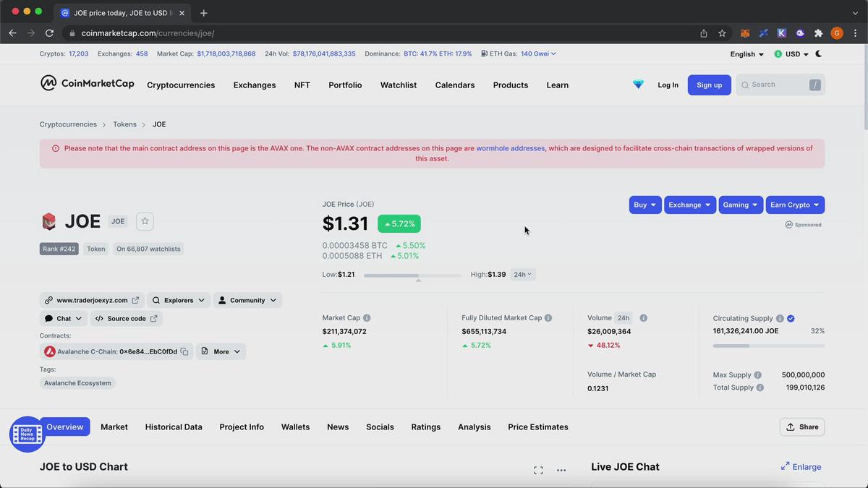This screenshot has width=868, height=488.
Task: Click the CoinMarketCap logo
Action: (x=88, y=83)
